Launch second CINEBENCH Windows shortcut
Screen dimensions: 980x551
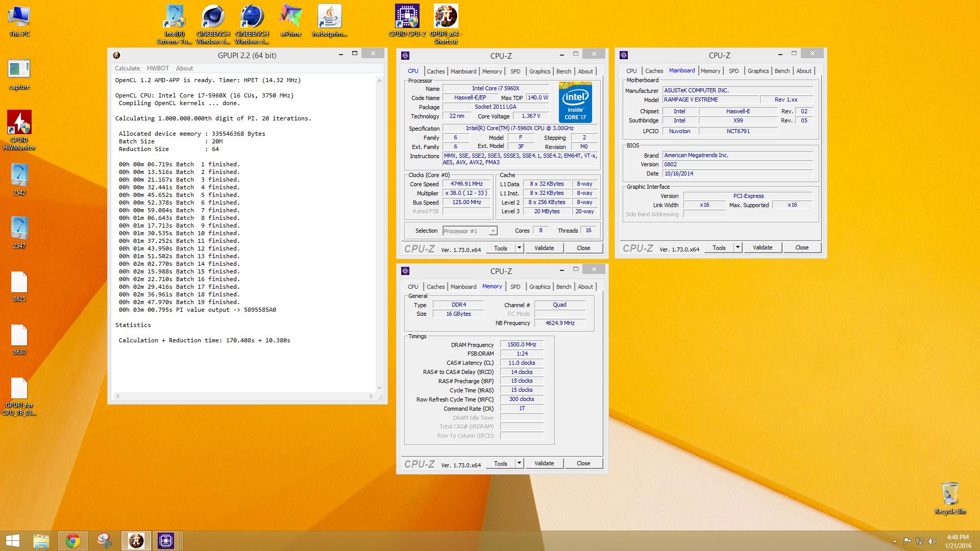252,24
